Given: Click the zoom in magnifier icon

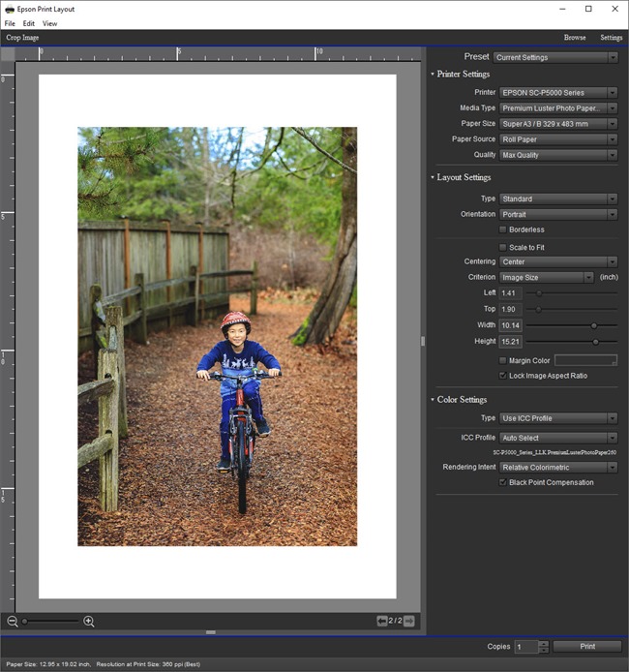Looking at the screenshot, I should [x=89, y=621].
